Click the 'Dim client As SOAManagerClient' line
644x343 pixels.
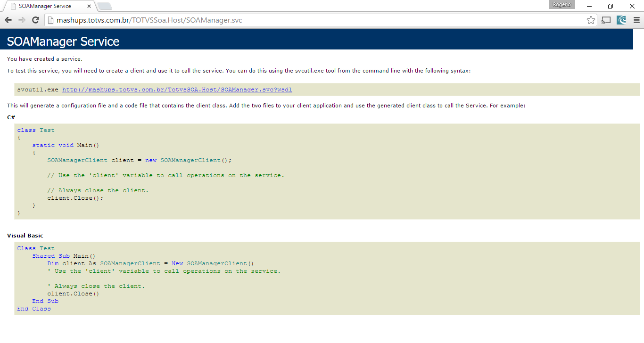coord(151,263)
